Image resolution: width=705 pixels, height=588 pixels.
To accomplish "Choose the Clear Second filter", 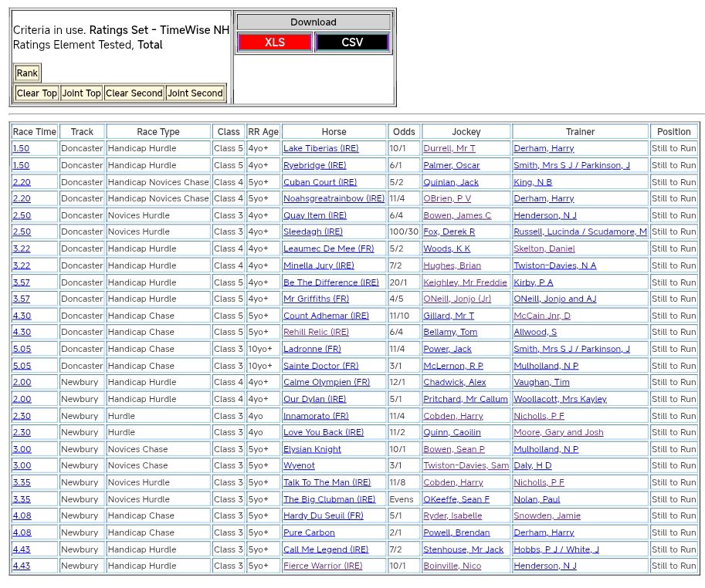I will (x=134, y=93).
